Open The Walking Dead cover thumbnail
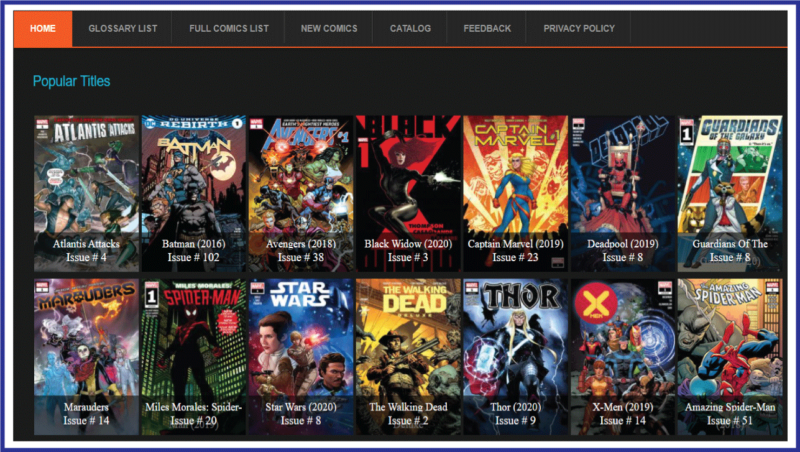Screen dimensions: 800x452 pyautogui.click(x=408, y=357)
